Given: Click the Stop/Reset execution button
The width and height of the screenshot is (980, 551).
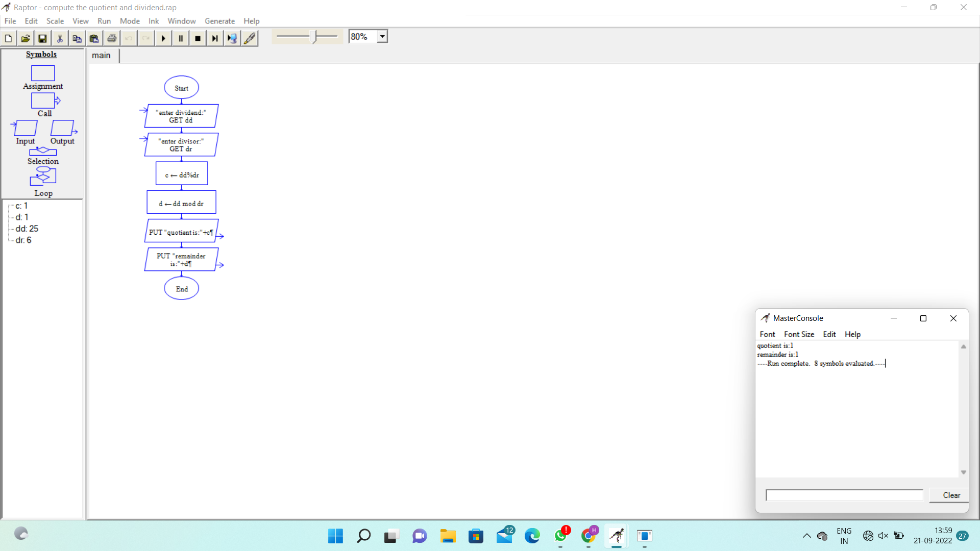Looking at the screenshot, I should point(198,38).
